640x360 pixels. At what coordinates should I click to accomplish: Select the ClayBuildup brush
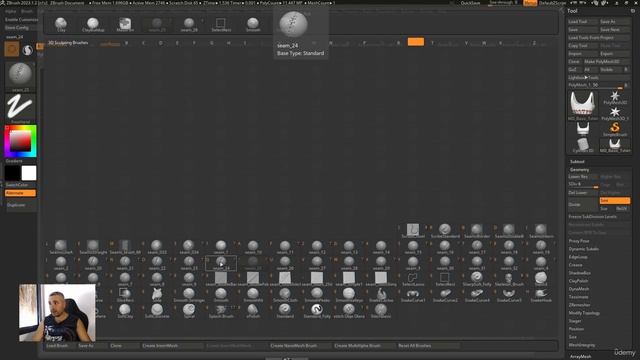pyautogui.click(x=93, y=24)
